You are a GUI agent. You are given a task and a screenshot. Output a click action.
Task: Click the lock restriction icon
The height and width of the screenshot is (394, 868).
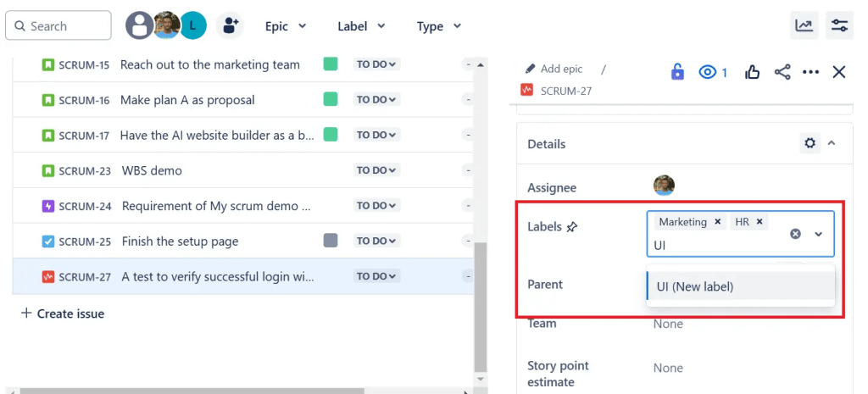(677, 72)
